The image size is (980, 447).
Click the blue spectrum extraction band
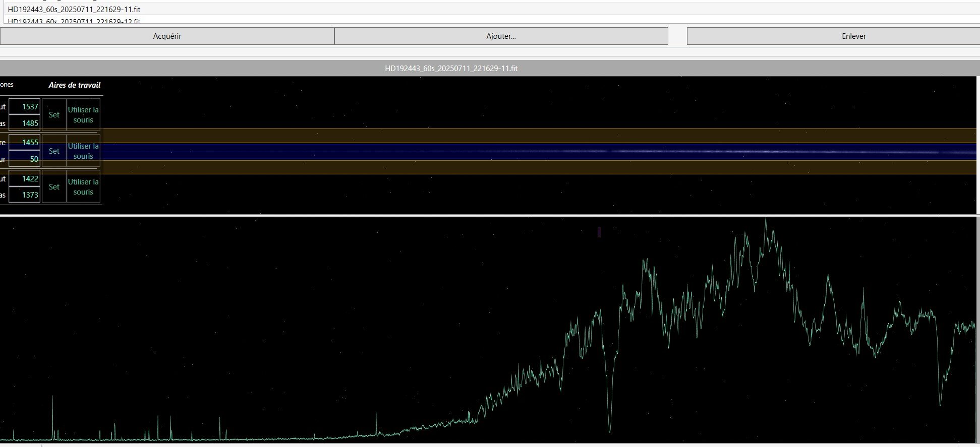pos(539,152)
